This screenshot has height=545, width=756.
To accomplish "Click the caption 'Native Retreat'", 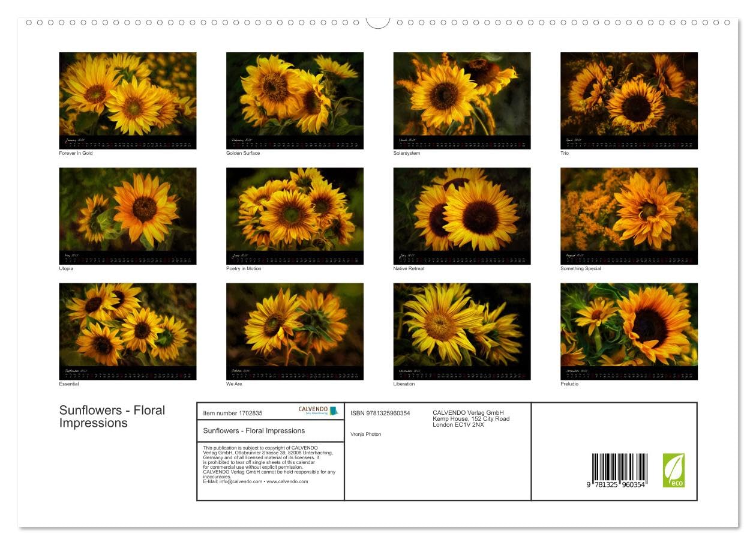I will [409, 269].
